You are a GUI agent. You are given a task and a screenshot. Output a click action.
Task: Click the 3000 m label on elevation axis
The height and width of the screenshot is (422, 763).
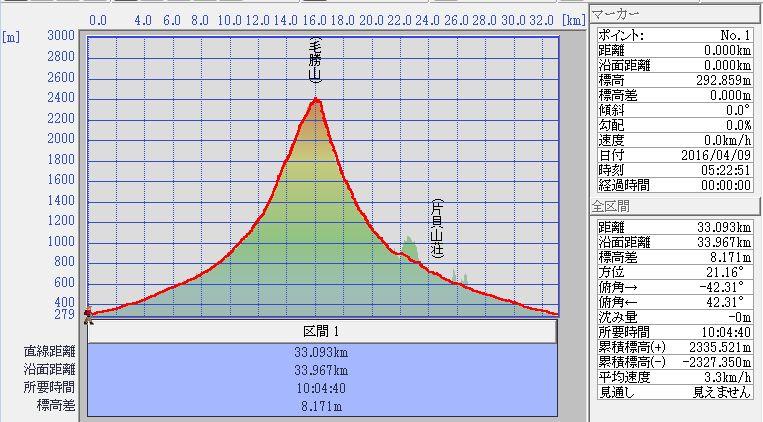click(x=61, y=36)
